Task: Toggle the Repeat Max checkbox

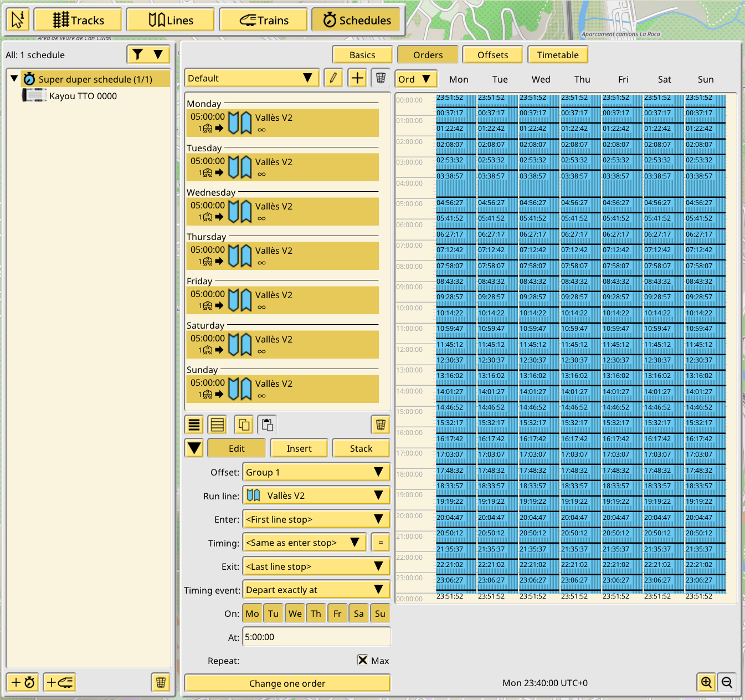Action: 362,660
